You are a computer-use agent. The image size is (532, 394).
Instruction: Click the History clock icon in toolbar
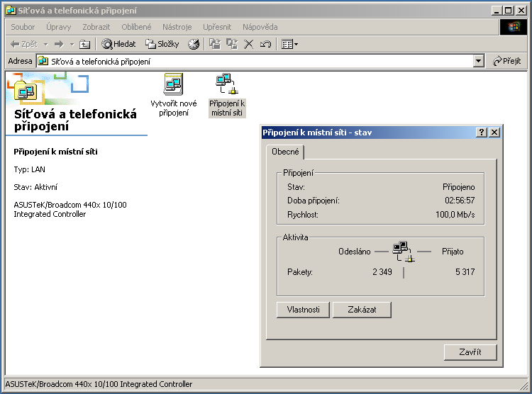pos(194,44)
